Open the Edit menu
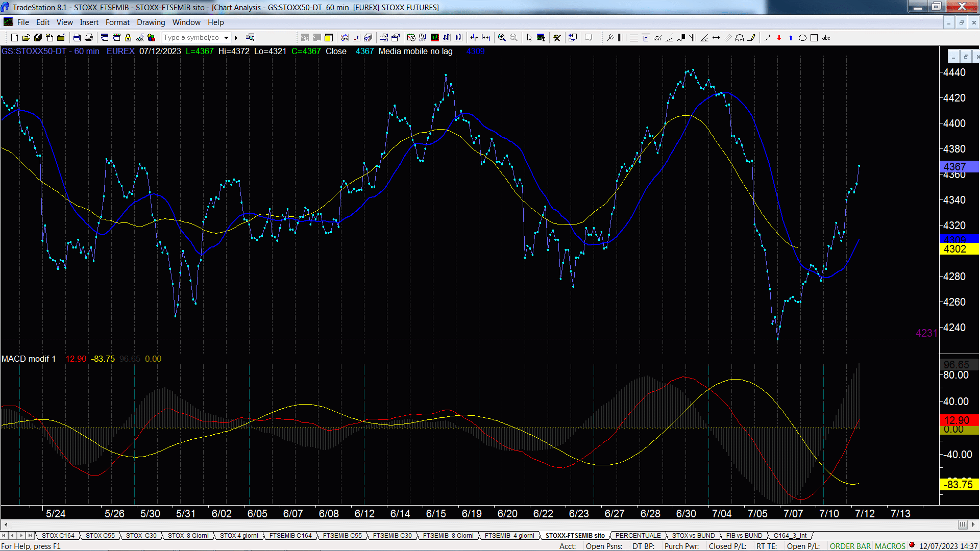980x551 pixels. pos(43,22)
